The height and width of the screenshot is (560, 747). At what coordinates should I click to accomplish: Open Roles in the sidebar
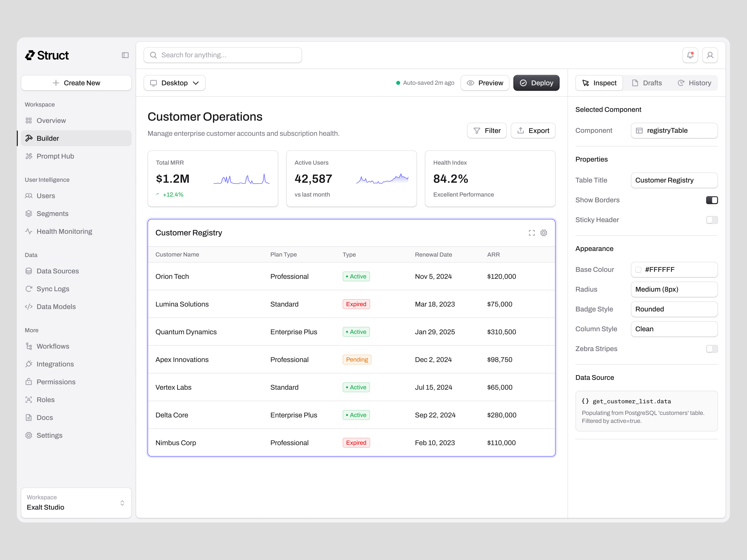(76, 400)
